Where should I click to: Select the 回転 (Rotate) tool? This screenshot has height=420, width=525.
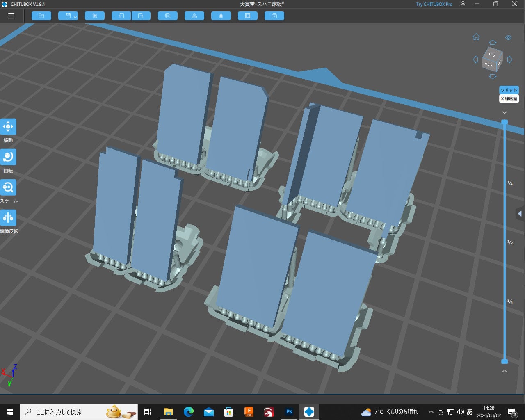[x=8, y=157]
